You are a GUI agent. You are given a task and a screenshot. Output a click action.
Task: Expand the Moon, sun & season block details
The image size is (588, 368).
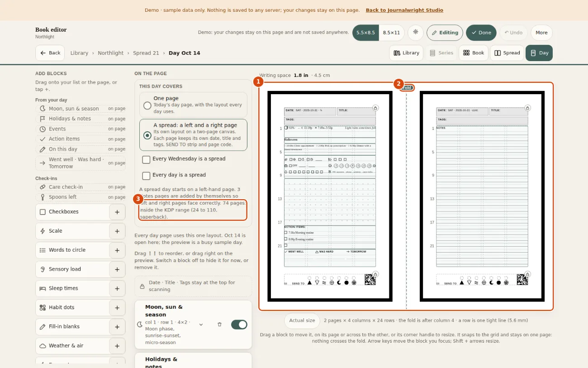(201, 325)
